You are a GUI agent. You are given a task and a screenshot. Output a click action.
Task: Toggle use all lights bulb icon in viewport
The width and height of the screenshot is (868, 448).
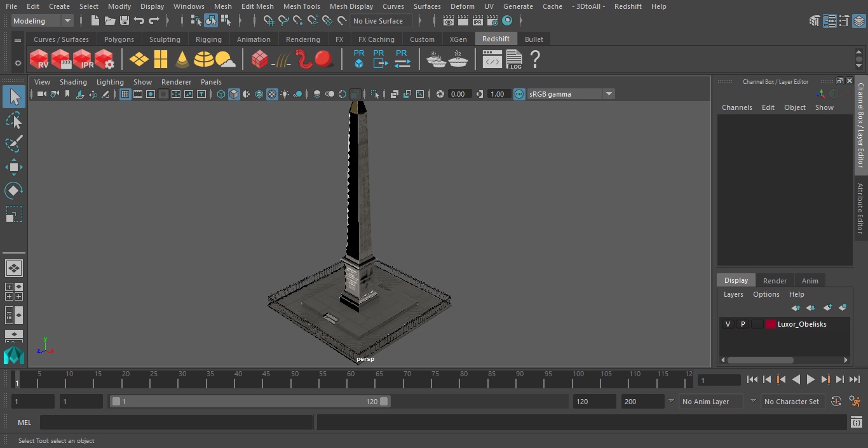coord(285,94)
